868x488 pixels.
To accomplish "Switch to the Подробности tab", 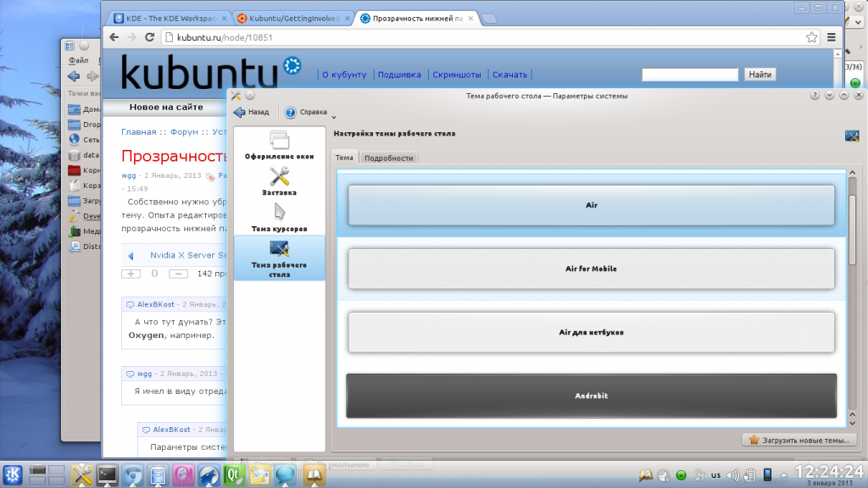I will click(388, 158).
